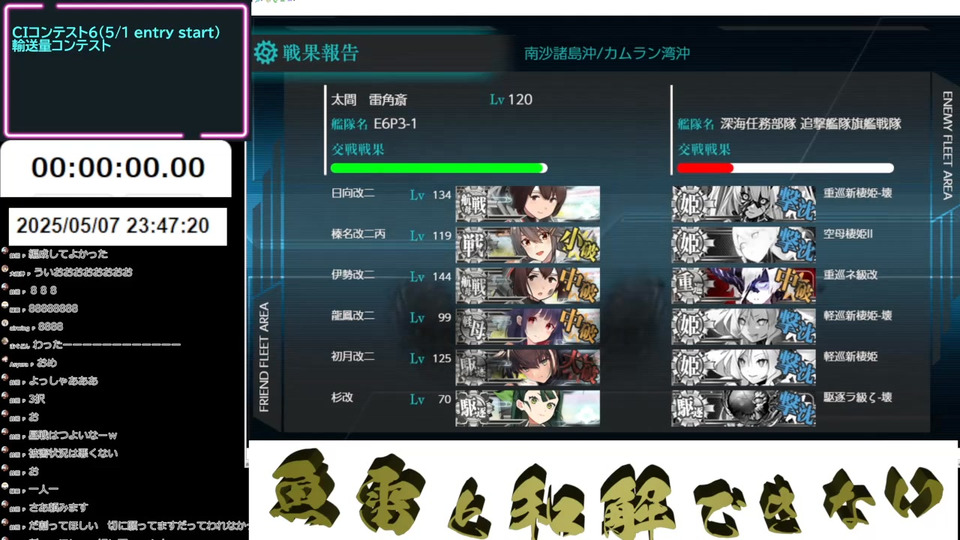Click the gear icon beside 戦果報告
The width and height of the screenshot is (960, 540).
tap(266, 53)
